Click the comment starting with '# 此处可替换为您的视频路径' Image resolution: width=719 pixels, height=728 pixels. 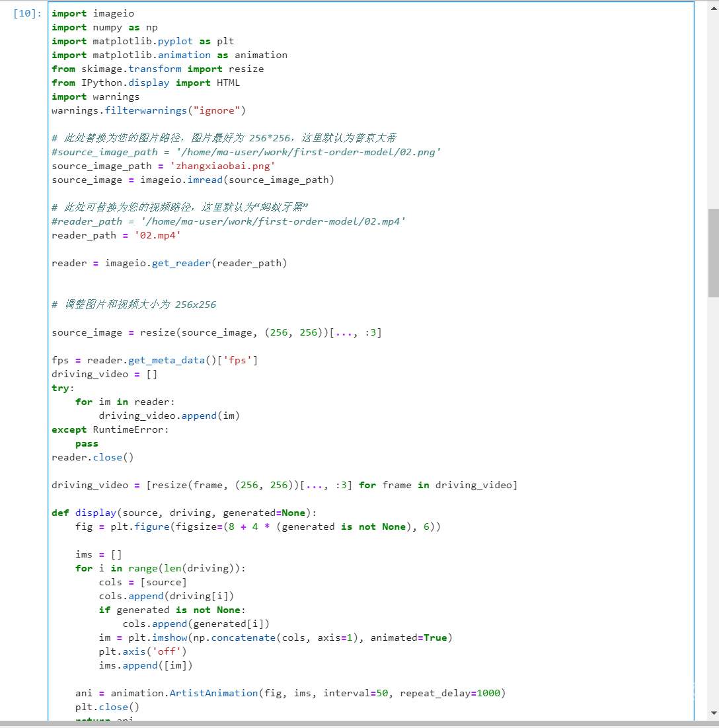tap(179, 207)
